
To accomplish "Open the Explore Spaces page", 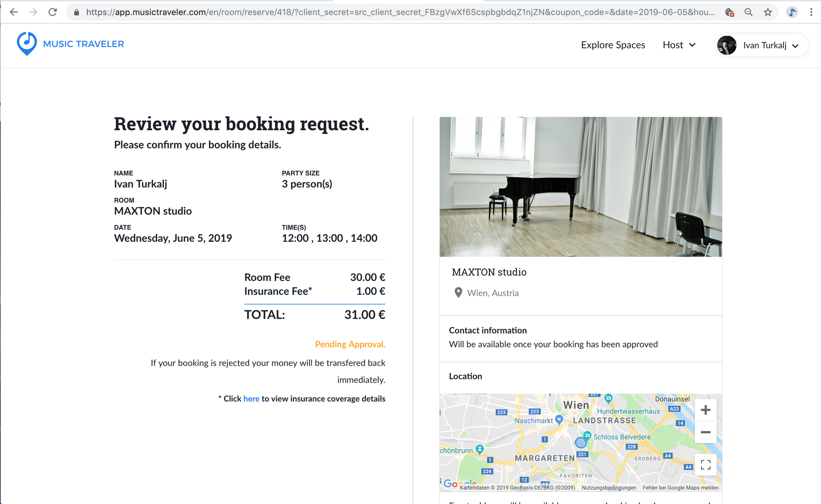I will (613, 45).
